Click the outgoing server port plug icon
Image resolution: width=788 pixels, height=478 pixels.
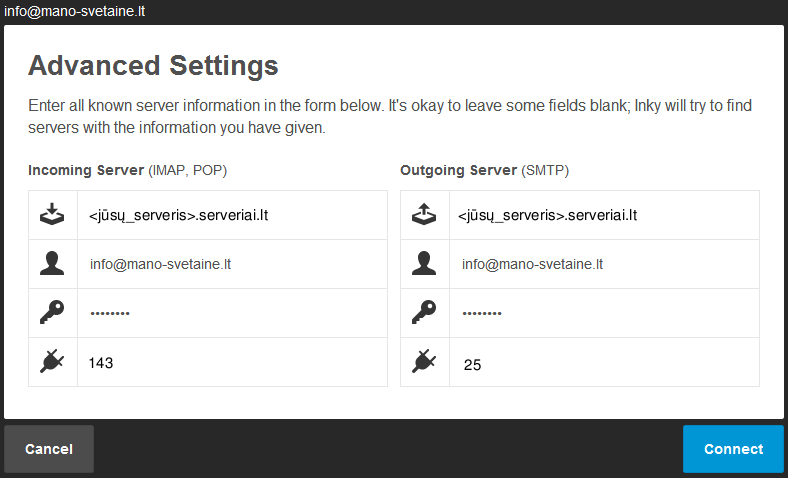click(x=424, y=362)
